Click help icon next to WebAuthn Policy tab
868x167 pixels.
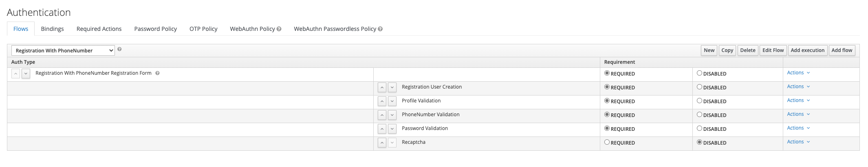point(279,29)
